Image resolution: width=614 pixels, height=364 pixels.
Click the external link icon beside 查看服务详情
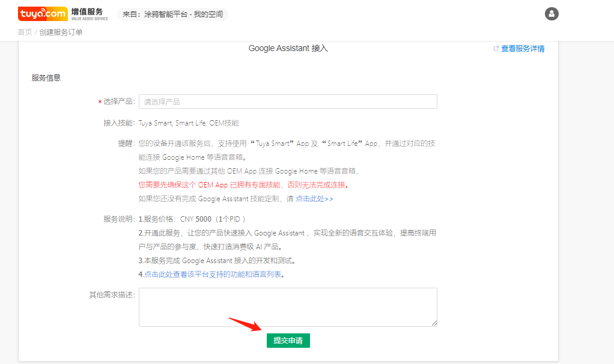pos(496,49)
